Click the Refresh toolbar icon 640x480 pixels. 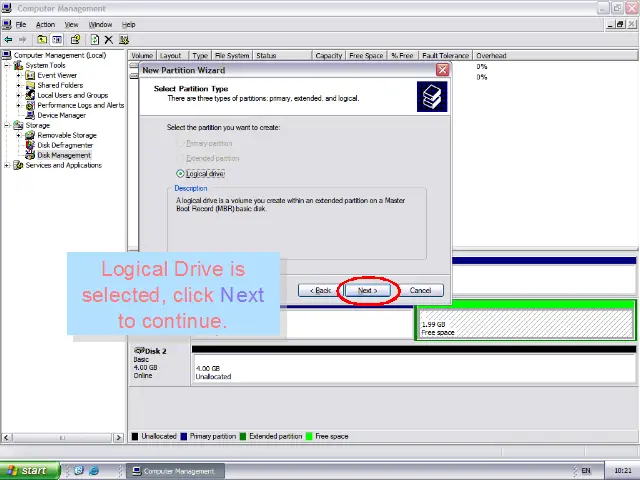(95, 40)
